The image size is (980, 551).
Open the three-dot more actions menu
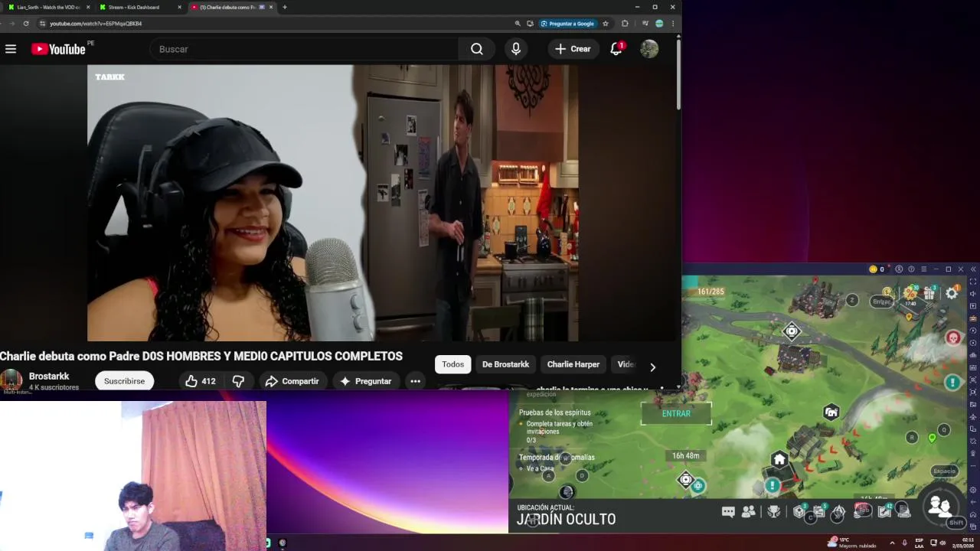[x=415, y=381]
